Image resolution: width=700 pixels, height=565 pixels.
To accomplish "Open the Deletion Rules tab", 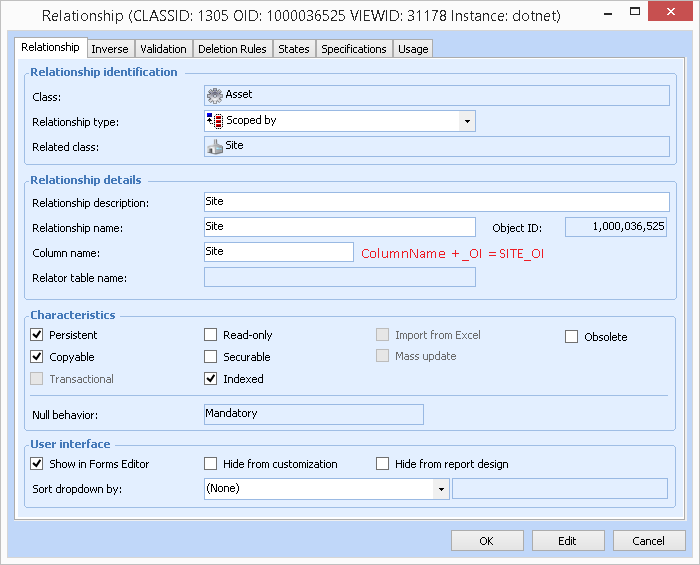I will coord(232,49).
